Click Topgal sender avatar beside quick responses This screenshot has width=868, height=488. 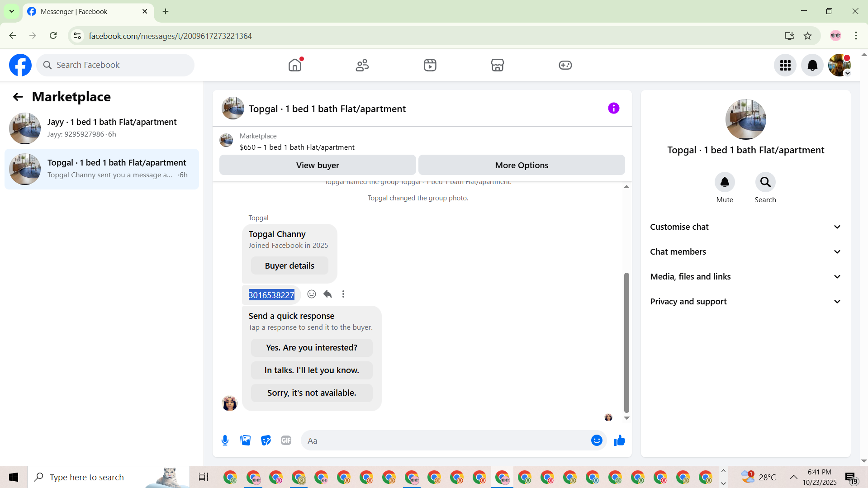(x=229, y=403)
